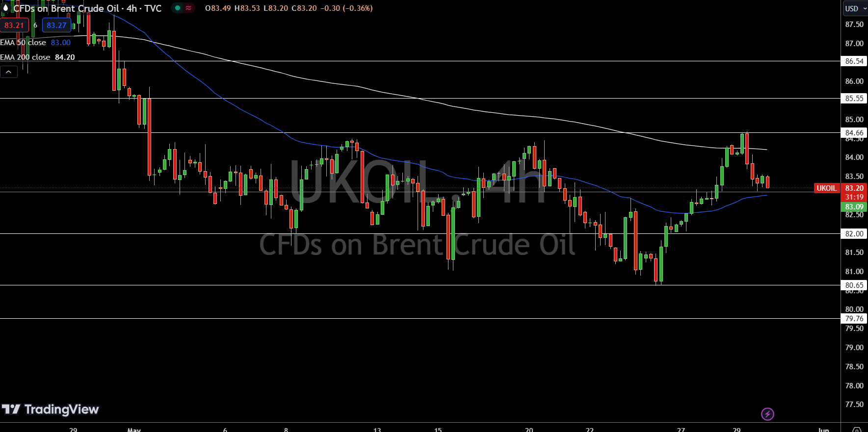Click the 87.00 price axis label

click(854, 44)
